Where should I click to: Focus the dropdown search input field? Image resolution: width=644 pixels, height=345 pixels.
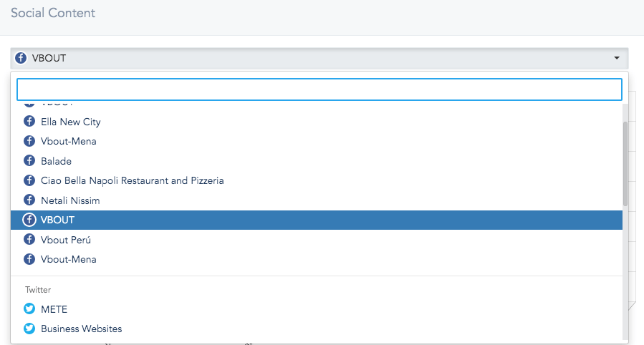[319, 89]
